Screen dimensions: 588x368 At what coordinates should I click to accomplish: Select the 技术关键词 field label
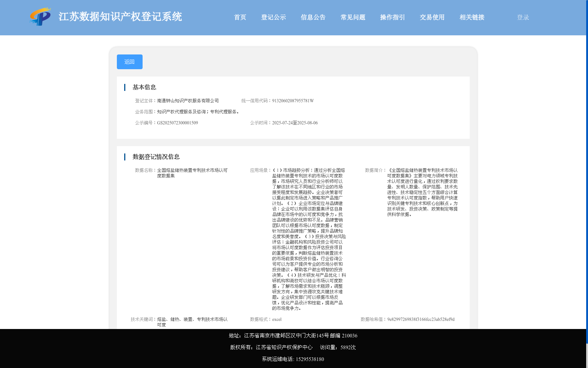[x=142, y=319]
